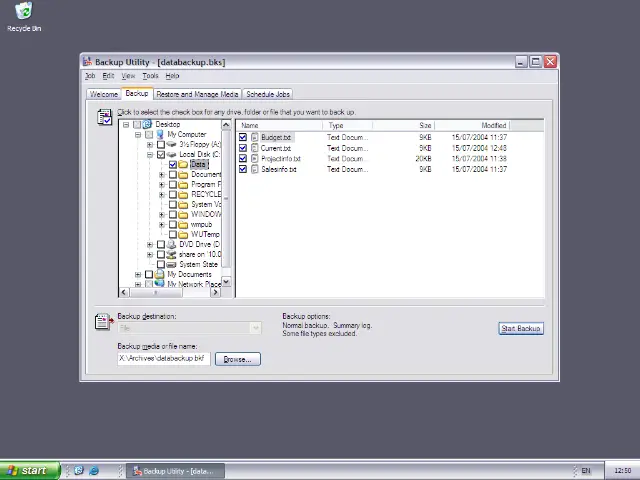Select the DVD Drive icon in tree
640x480 pixels.
(x=172, y=244)
